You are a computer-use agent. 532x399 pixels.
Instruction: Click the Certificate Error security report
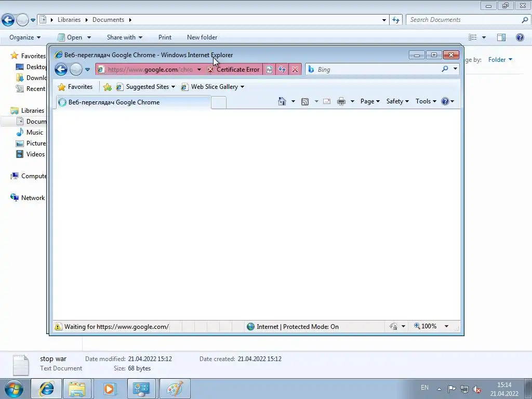233,70
